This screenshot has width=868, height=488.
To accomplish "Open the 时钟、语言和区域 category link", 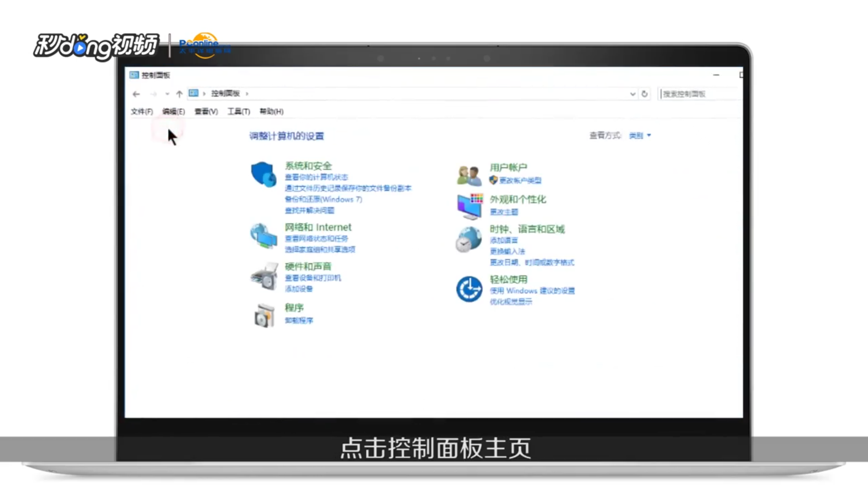I will (528, 230).
